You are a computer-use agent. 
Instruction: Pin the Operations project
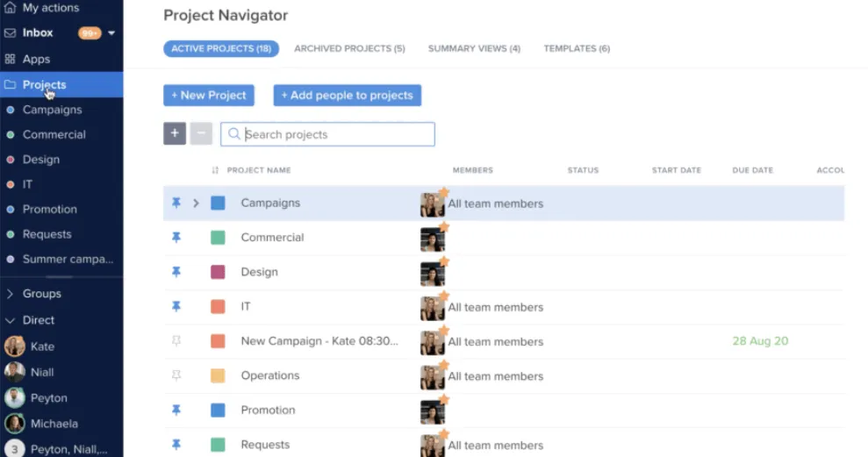point(176,375)
